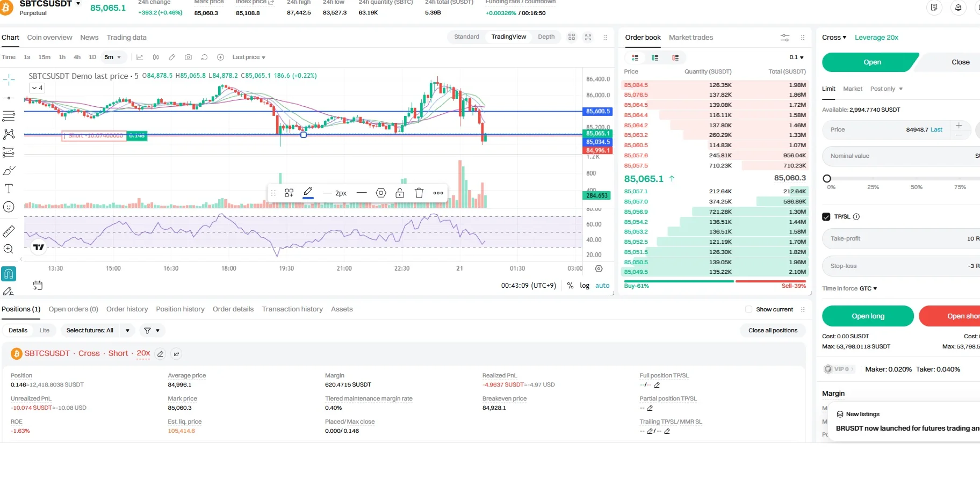
Task: Open the emoji icons tool
Action: [x=9, y=207]
